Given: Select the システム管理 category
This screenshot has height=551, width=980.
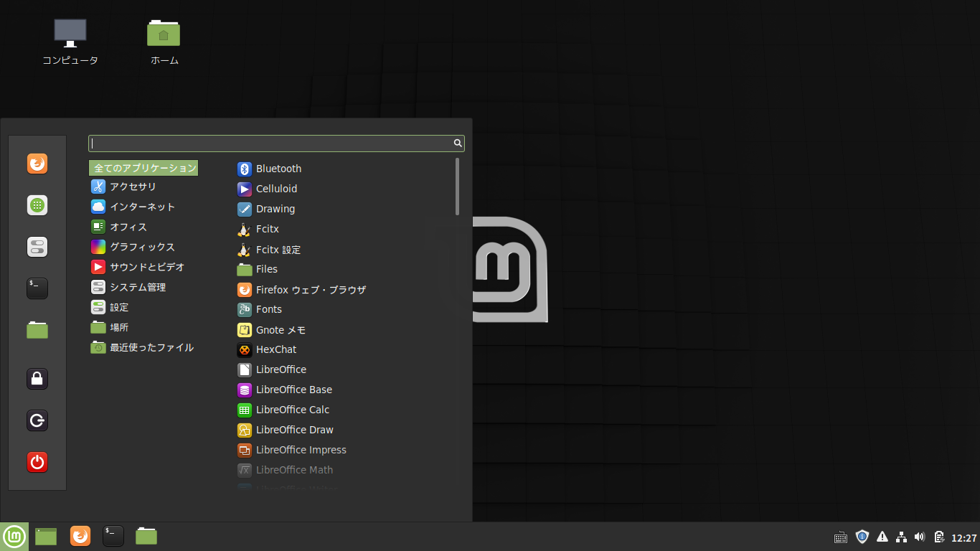Looking at the screenshot, I should (128, 287).
